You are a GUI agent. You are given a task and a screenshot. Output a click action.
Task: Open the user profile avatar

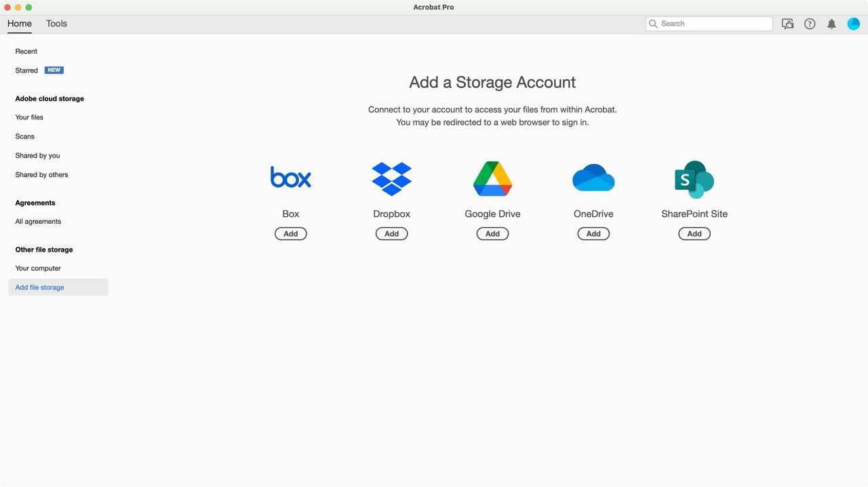[854, 24]
